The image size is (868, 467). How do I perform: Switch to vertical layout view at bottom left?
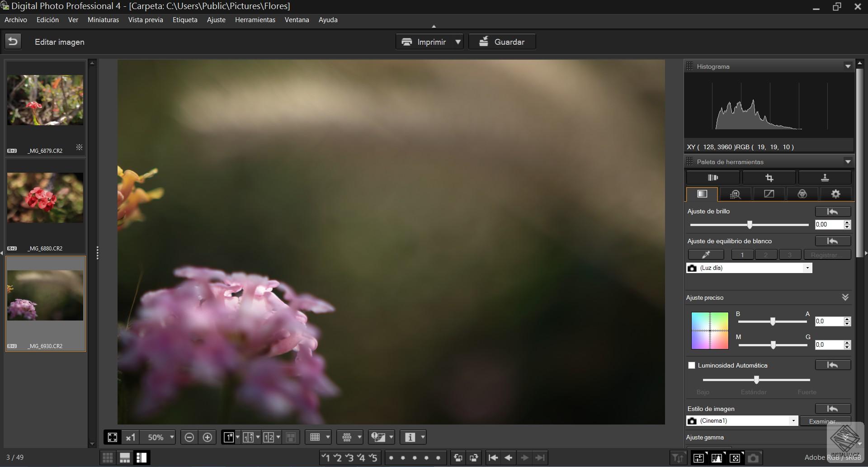(142, 458)
